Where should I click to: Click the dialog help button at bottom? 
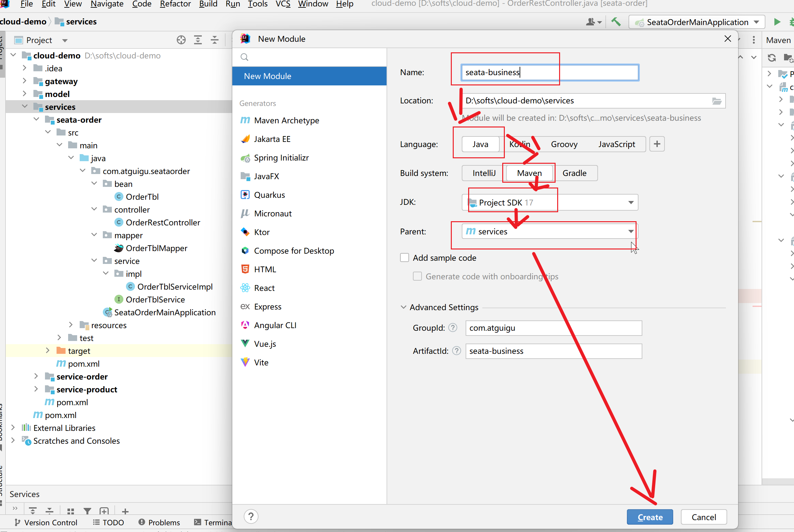[x=251, y=517]
